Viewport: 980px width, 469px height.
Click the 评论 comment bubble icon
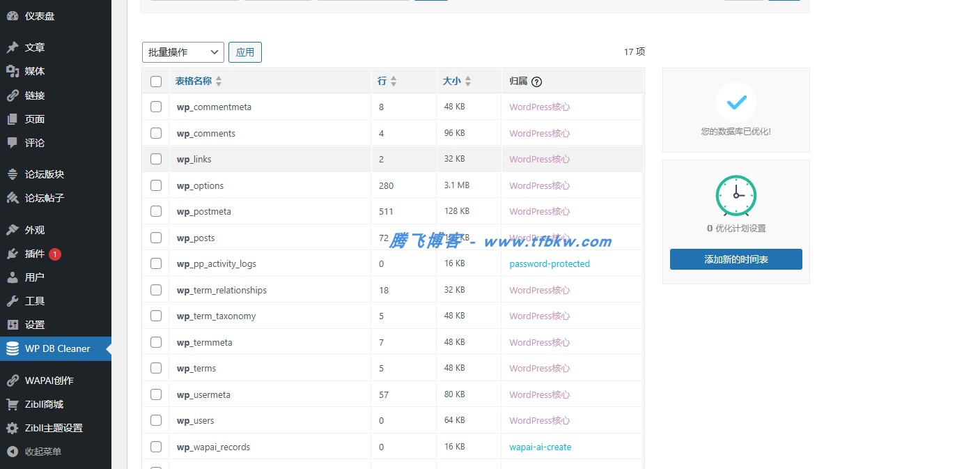(13, 143)
